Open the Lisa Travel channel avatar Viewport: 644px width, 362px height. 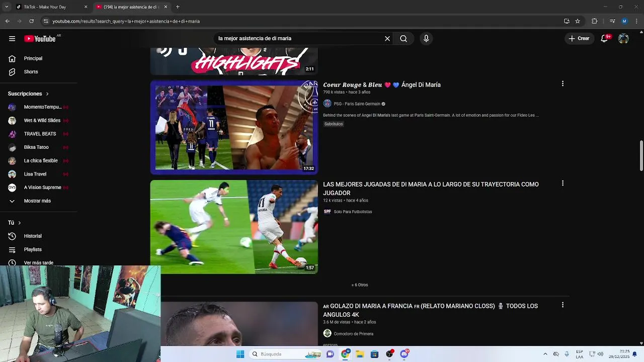(x=12, y=174)
